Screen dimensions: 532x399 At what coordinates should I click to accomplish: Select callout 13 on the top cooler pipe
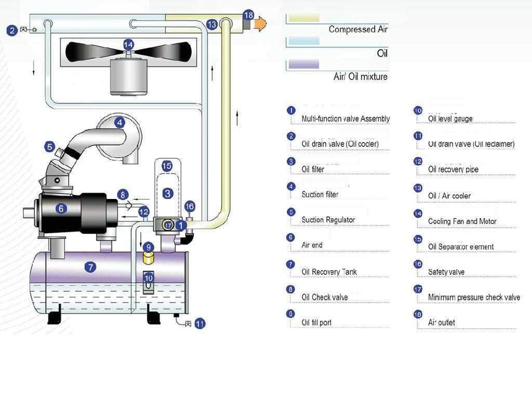coord(212,25)
